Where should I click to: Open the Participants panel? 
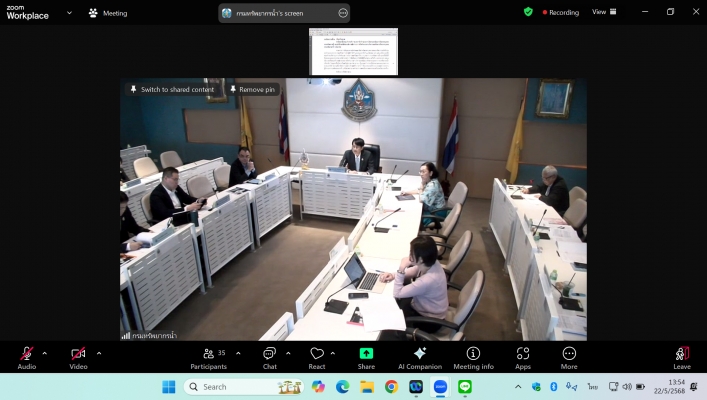(x=209, y=359)
